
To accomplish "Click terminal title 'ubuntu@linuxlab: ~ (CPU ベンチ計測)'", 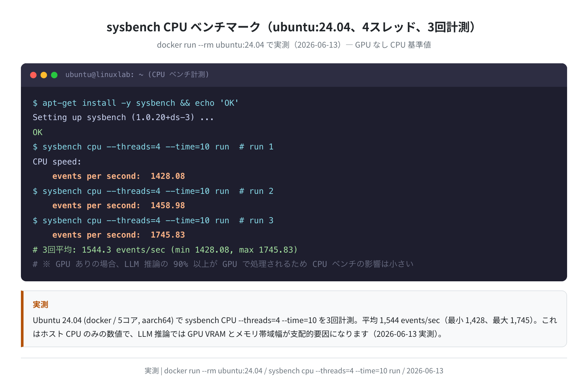I will pyautogui.click(x=137, y=75).
